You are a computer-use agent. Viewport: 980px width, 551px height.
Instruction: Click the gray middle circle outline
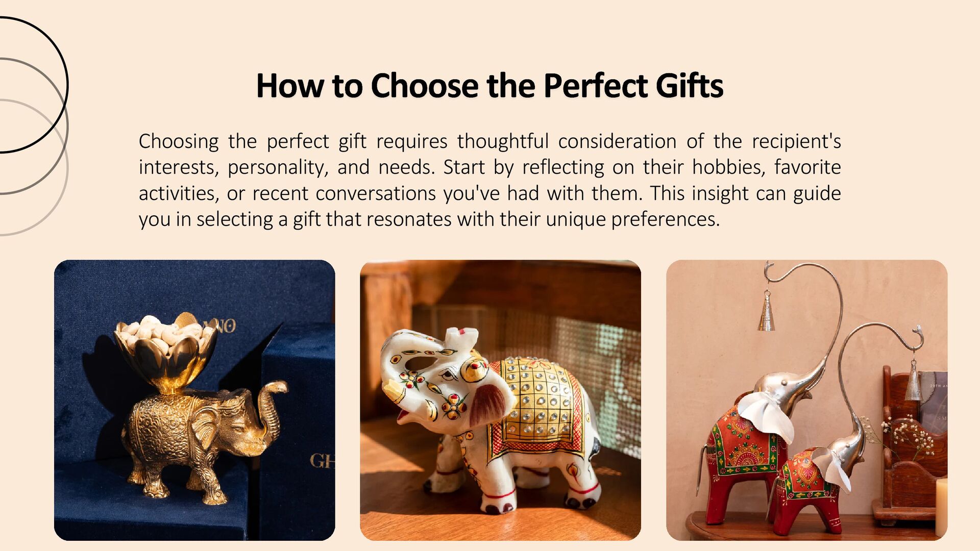(x=34, y=126)
